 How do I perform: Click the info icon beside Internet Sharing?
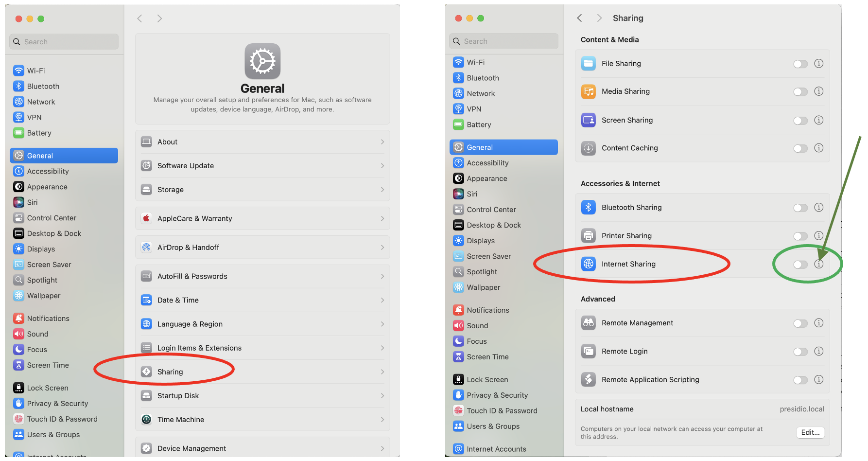tap(819, 264)
